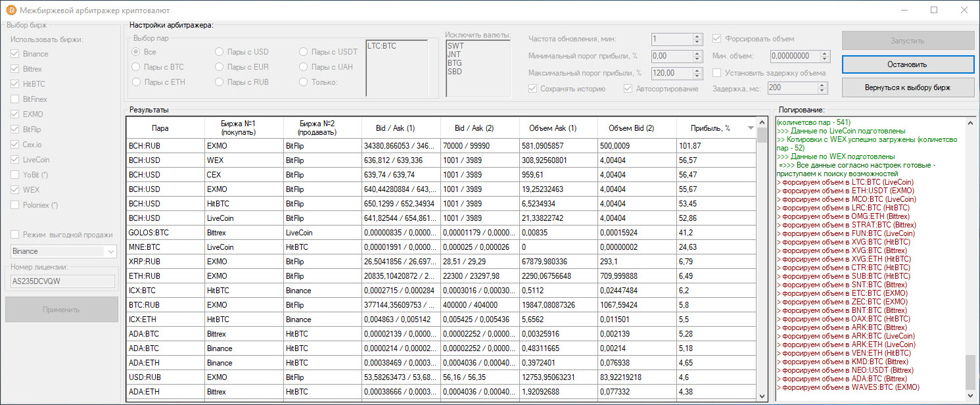Enable the Режим выгодной продажи checkbox
The width and height of the screenshot is (980, 405).
tap(14, 235)
